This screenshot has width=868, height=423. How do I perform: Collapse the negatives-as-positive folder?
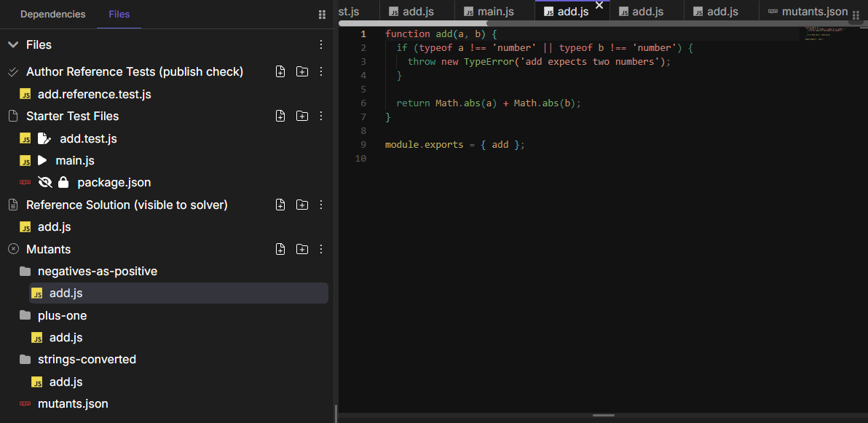tap(25, 272)
